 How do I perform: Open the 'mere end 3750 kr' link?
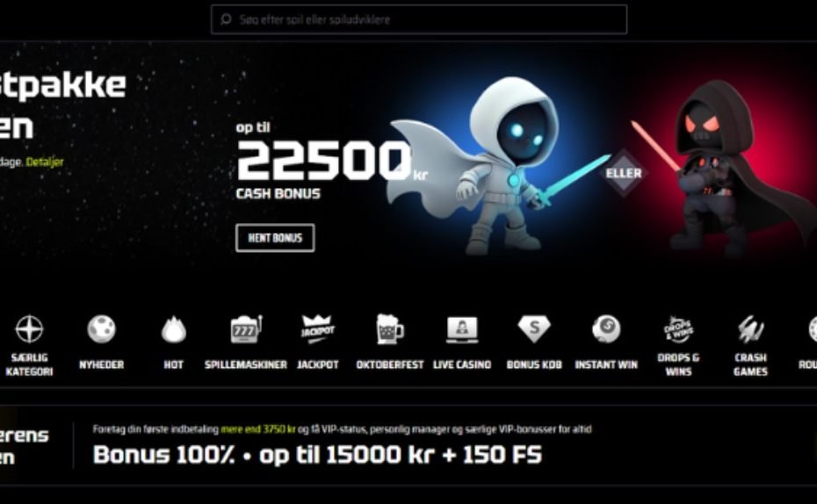[x=258, y=429]
